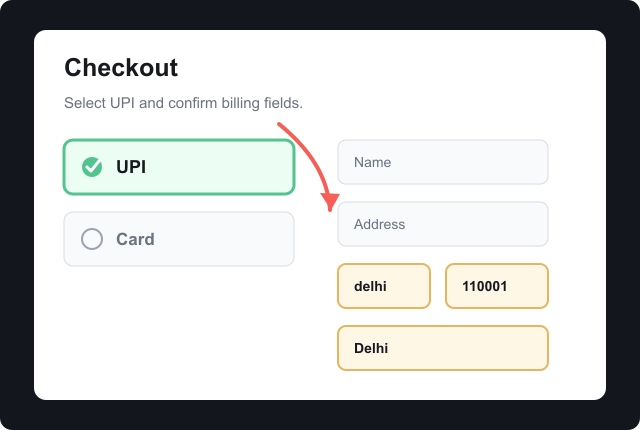The height and width of the screenshot is (430, 640).
Task: Click the bold UPI label text
Action: click(131, 167)
